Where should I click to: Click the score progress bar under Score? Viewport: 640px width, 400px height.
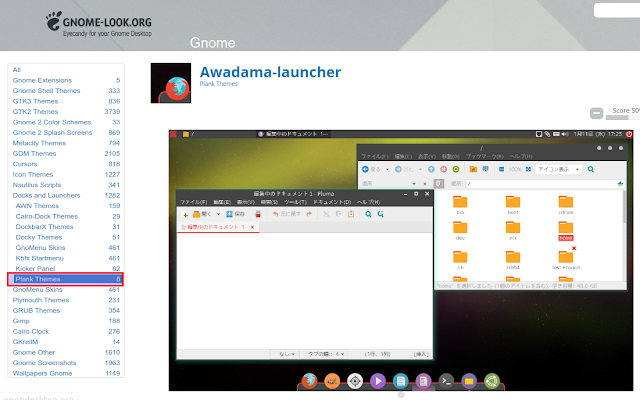[623, 118]
